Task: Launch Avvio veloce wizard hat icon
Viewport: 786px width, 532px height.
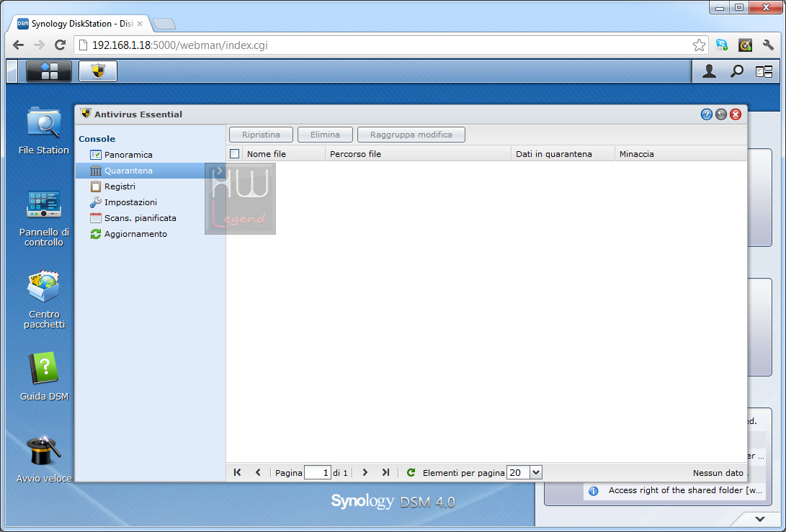Action: (x=44, y=459)
